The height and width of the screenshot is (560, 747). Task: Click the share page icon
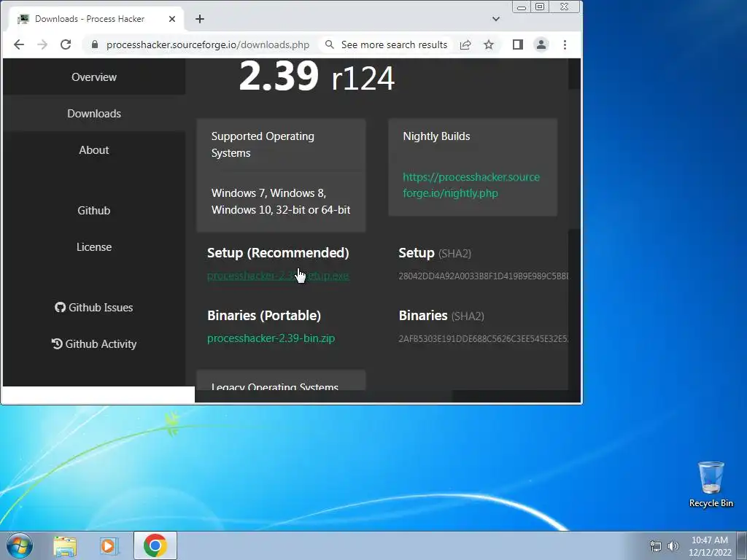pos(465,44)
